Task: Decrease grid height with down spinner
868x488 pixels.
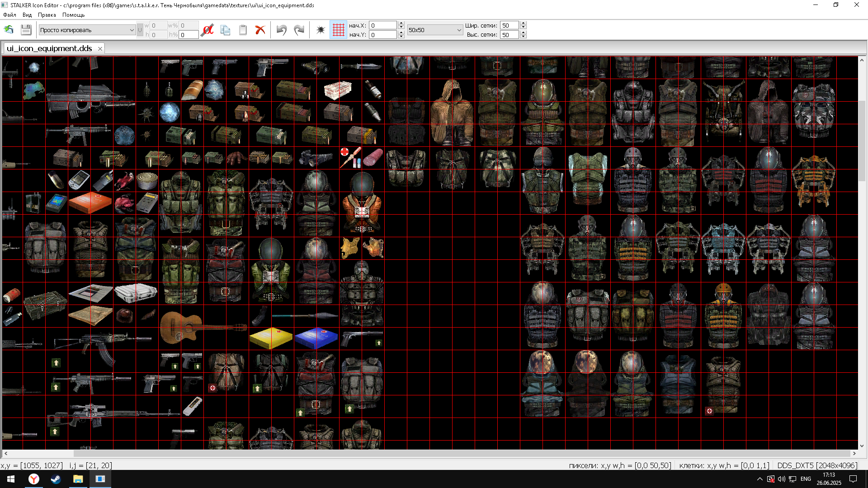Action: pyautogui.click(x=523, y=37)
